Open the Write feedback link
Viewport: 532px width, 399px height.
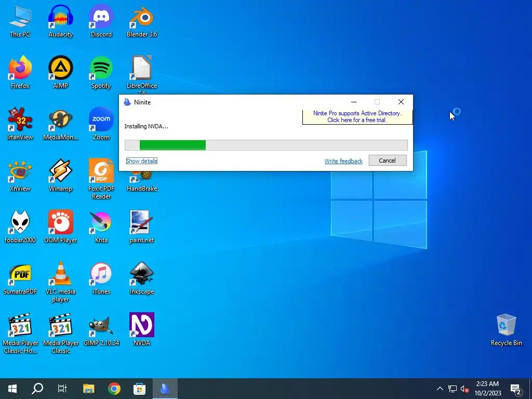click(343, 161)
